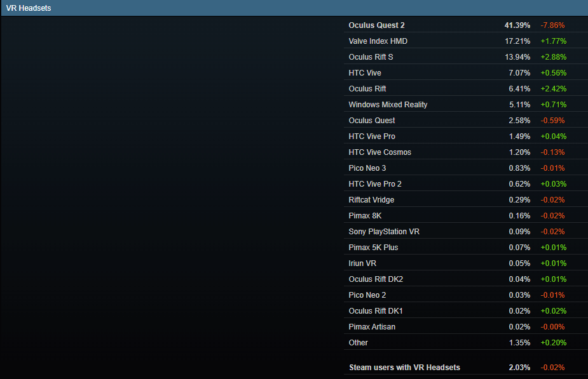Select the Oculus Rift S row
The width and height of the screenshot is (588, 379).
[x=466, y=57]
